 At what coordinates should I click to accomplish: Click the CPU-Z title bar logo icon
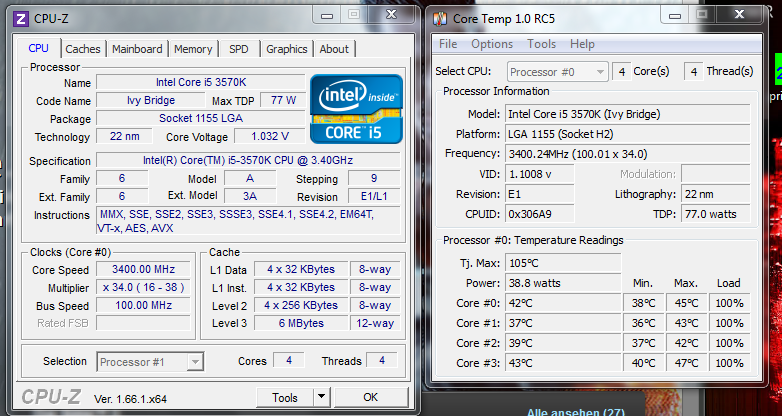(x=21, y=19)
